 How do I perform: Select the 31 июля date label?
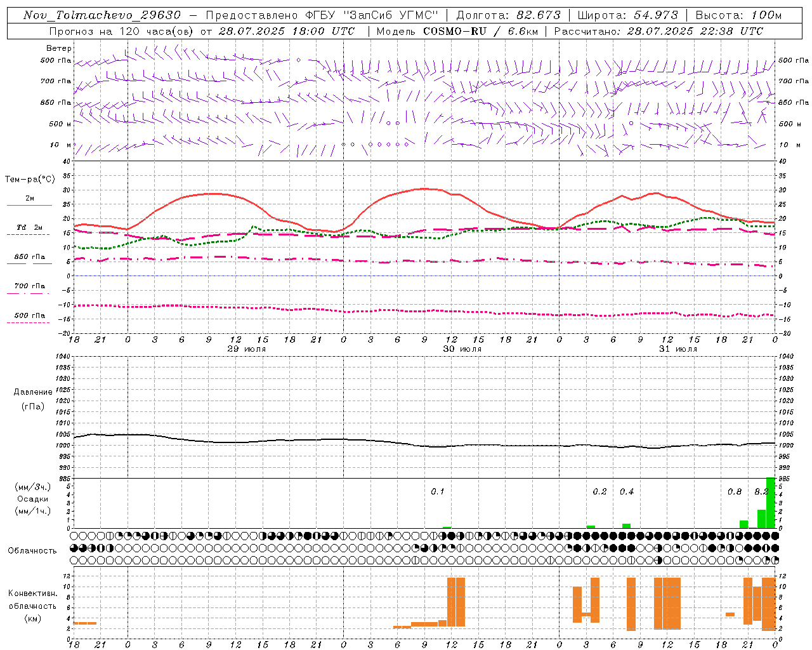678,349
